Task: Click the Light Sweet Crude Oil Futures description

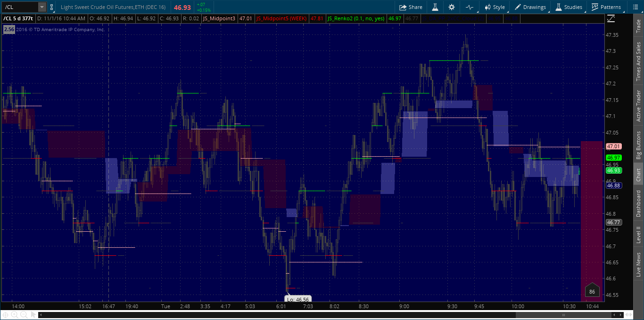Action: pyautogui.click(x=113, y=7)
